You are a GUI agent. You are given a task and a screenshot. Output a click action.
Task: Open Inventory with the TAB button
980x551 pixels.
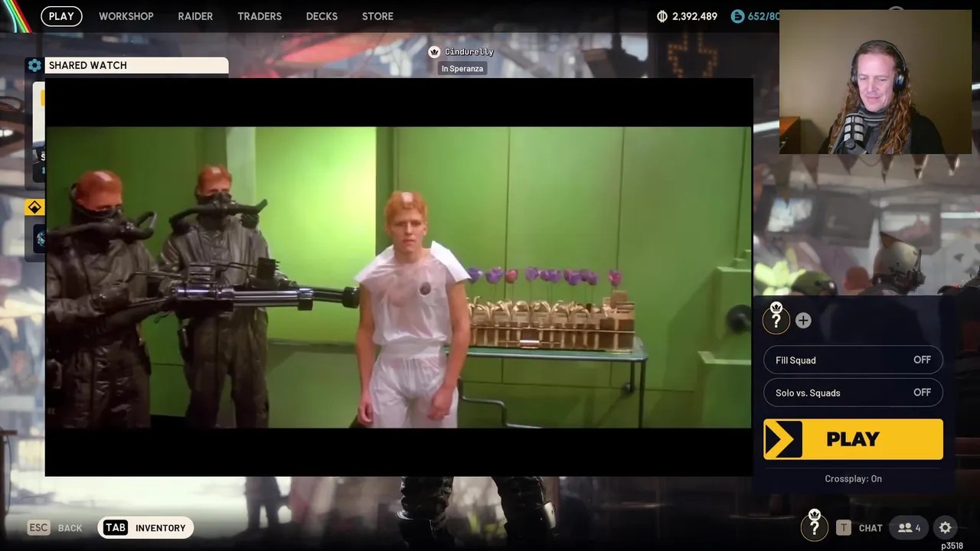(x=145, y=528)
